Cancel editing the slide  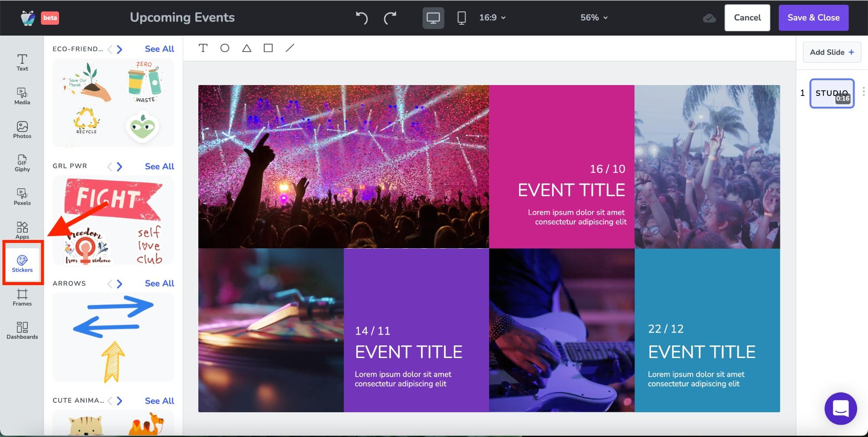[747, 18]
